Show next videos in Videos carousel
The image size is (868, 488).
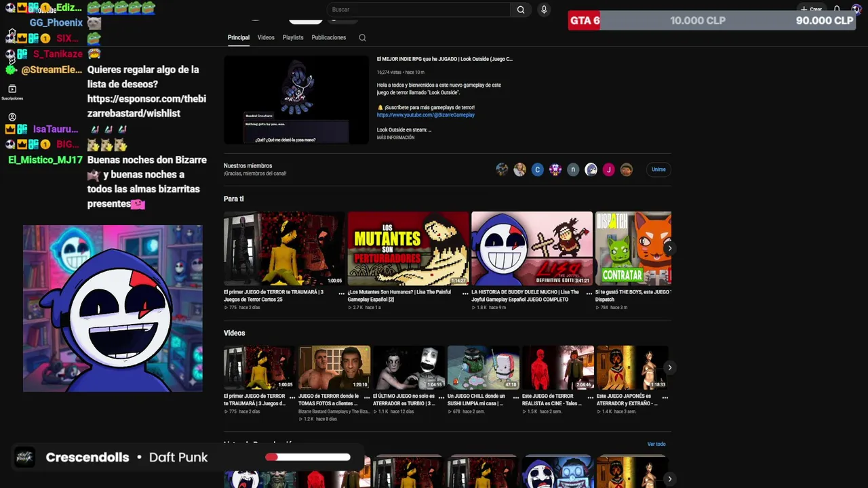669,367
